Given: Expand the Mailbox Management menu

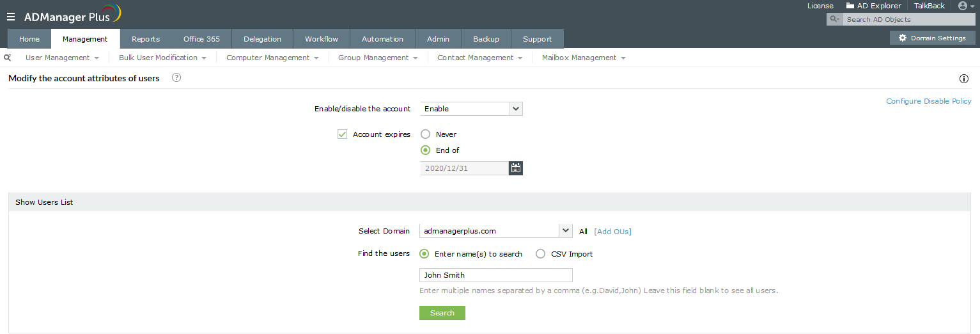Looking at the screenshot, I should pyautogui.click(x=584, y=58).
